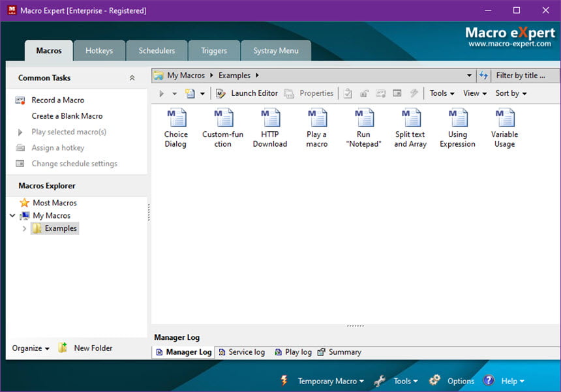Click the log panel splitter handle dots
561x392 pixels.
click(x=356, y=326)
